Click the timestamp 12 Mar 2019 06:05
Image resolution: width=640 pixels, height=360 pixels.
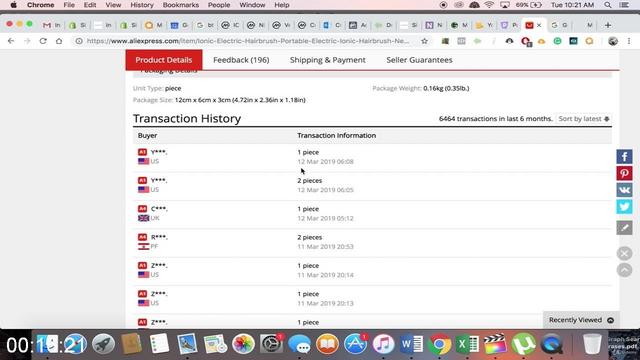click(x=325, y=190)
